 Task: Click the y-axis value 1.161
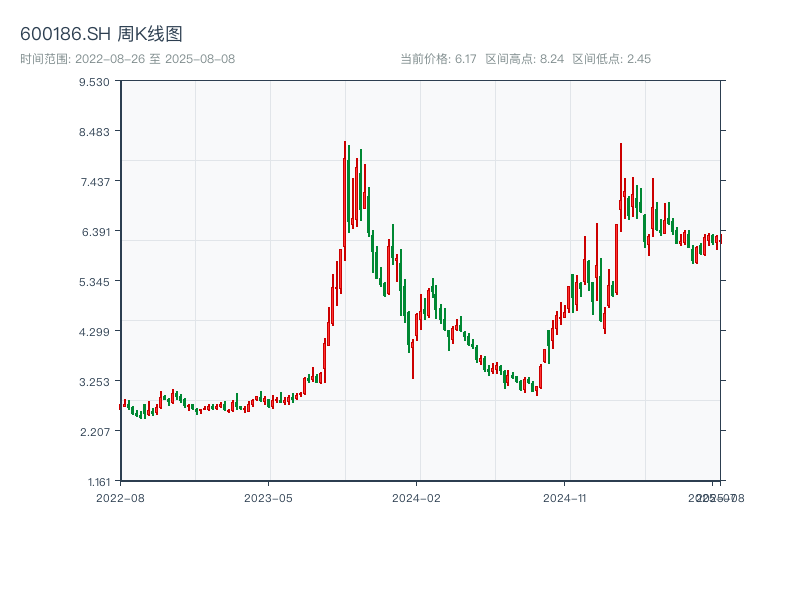pyautogui.click(x=99, y=482)
